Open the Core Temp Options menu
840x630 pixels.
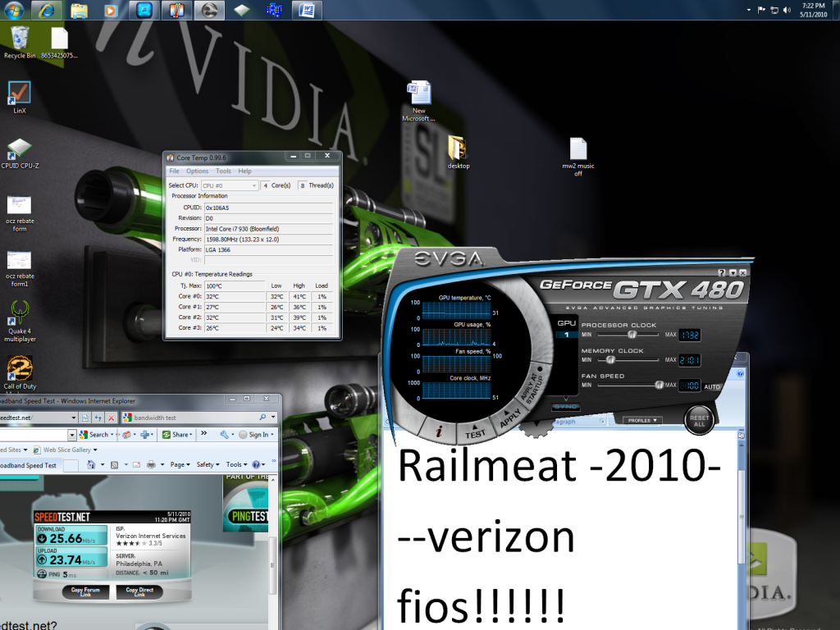197,171
